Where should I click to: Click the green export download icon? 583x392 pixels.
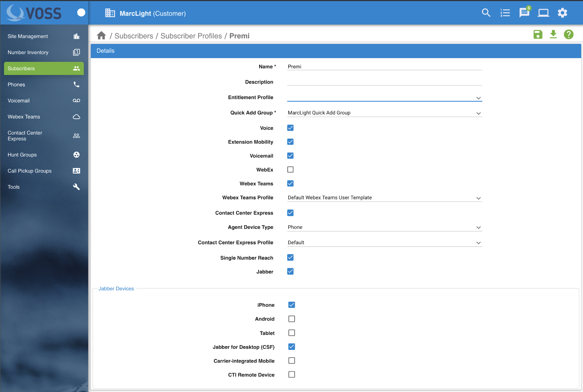pyautogui.click(x=553, y=35)
